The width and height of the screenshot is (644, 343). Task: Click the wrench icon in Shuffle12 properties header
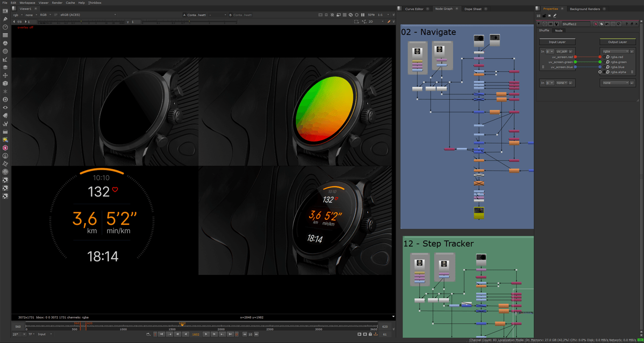click(556, 24)
